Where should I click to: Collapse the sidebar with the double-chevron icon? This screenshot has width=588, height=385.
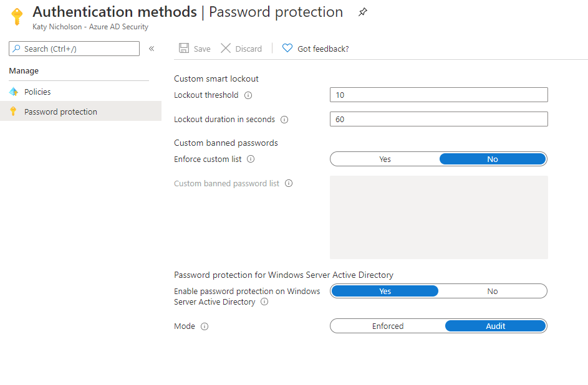click(x=152, y=49)
